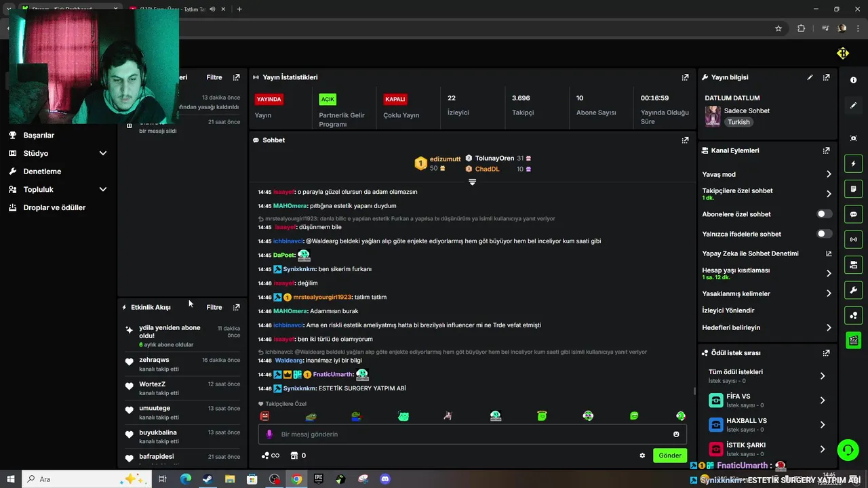Image resolution: width=868 pixels, height=488 pixels.
Task: Pop out the Ödül istek sırası panel
Action: (826, 353)
